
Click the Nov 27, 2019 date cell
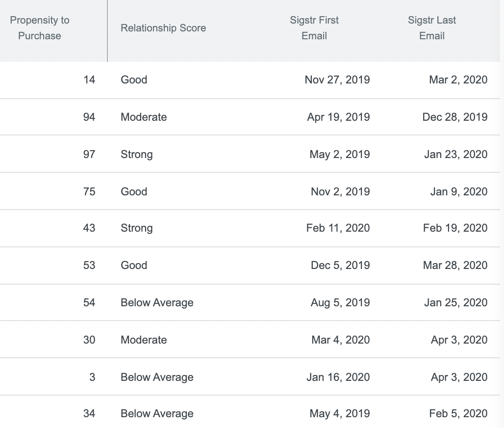tap(337, 80)
